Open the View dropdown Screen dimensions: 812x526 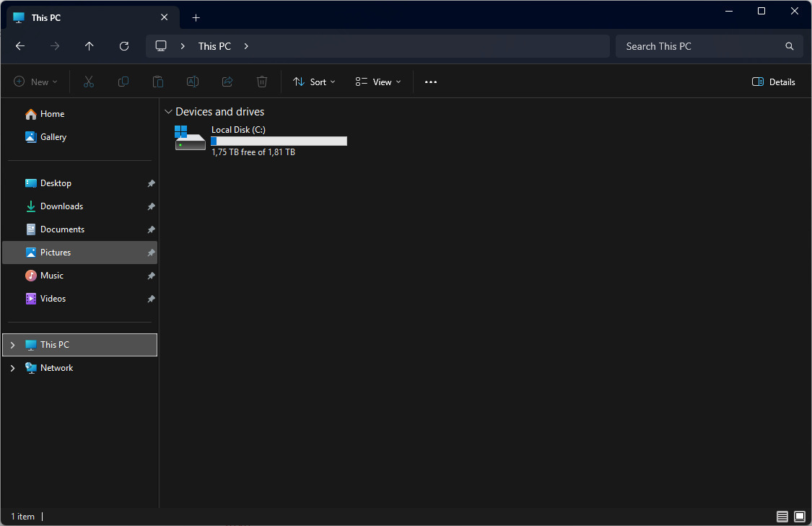click(378, 82)
